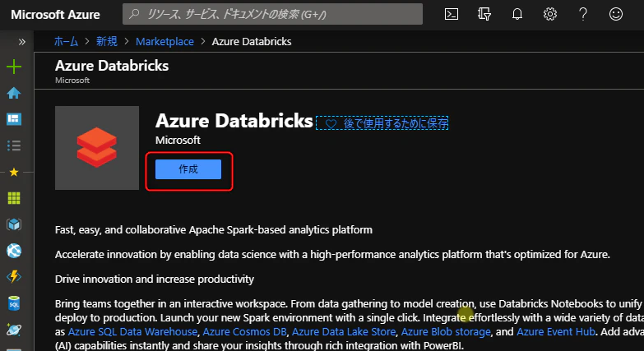The image size is (644, 351).
Task: Expand the left sidebar with chevrons
Action: [21, 41]
